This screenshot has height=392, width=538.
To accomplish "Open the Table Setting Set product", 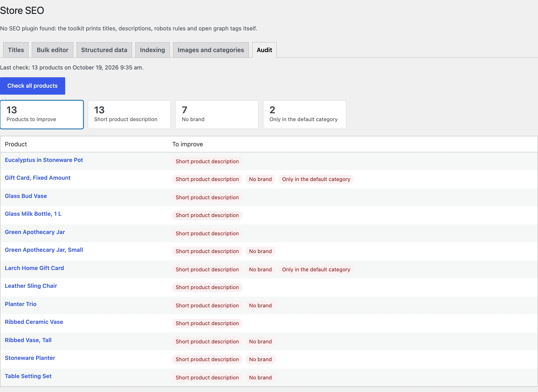I will [28, 376].
